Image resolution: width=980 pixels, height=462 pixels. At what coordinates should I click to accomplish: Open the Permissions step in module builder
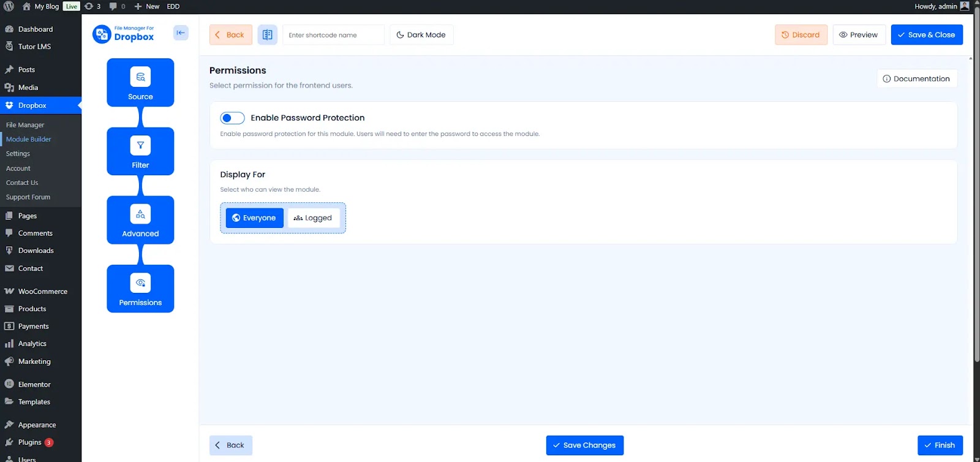(140, 289)
